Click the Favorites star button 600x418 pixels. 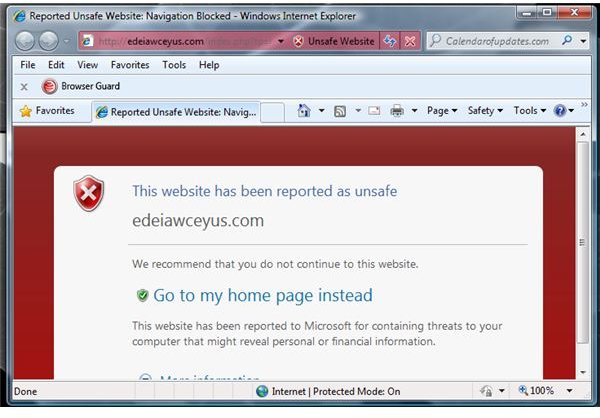(47, 111)
